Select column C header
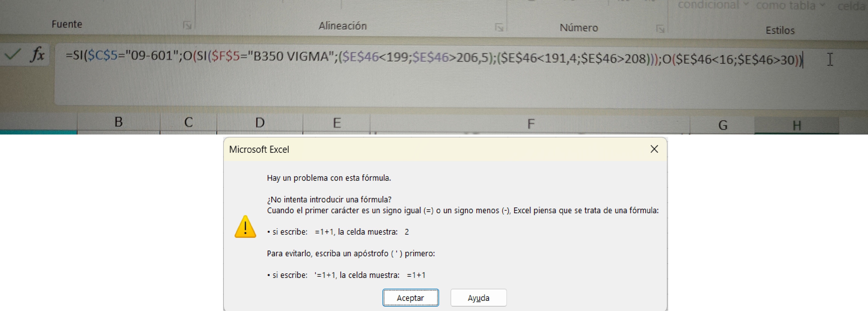Screen dimensions: 868x311 pos(188,122)
